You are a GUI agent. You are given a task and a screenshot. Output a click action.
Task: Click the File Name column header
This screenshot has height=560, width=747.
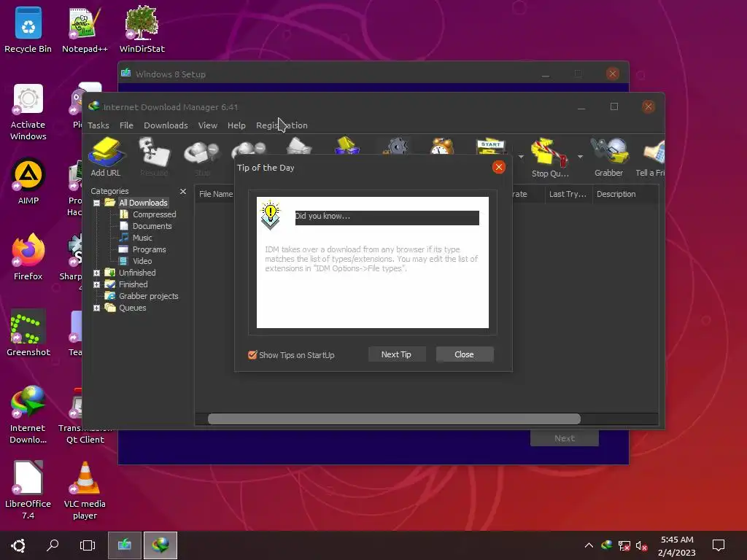216,194
